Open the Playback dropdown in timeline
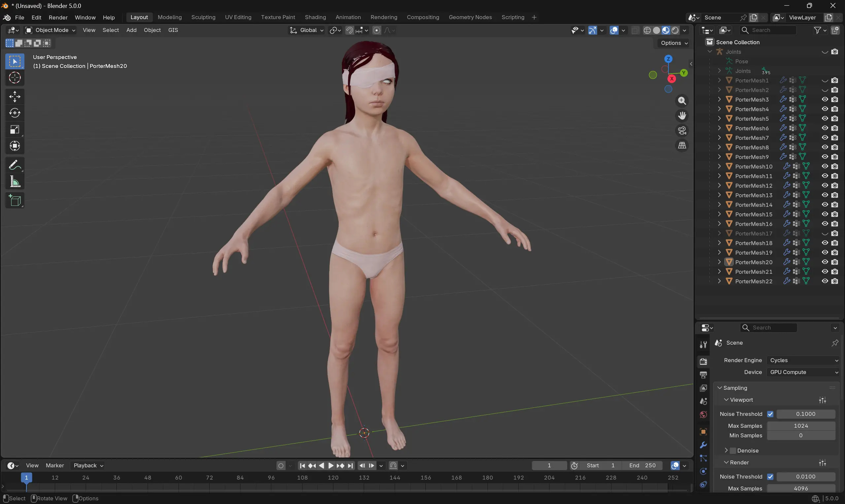Image resolution: width=845 pixels, height=504 pixels. (x=88, y=466)
